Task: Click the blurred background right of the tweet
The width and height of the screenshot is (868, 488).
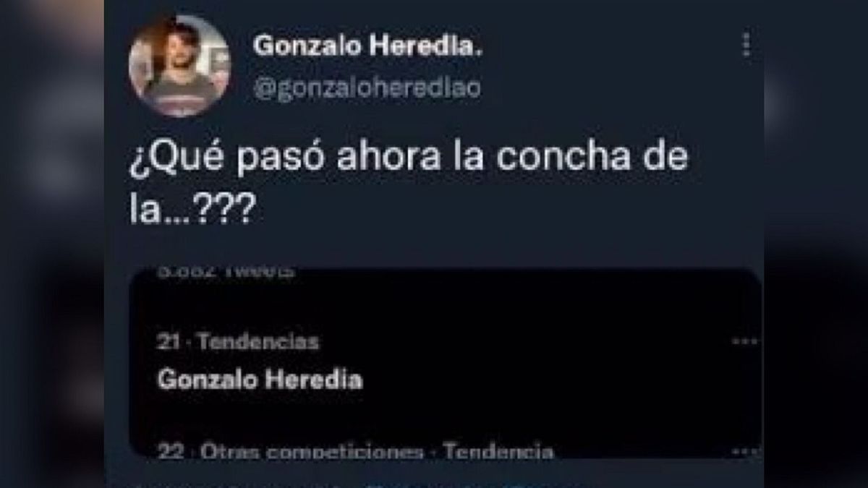Action: coord(816,244)
